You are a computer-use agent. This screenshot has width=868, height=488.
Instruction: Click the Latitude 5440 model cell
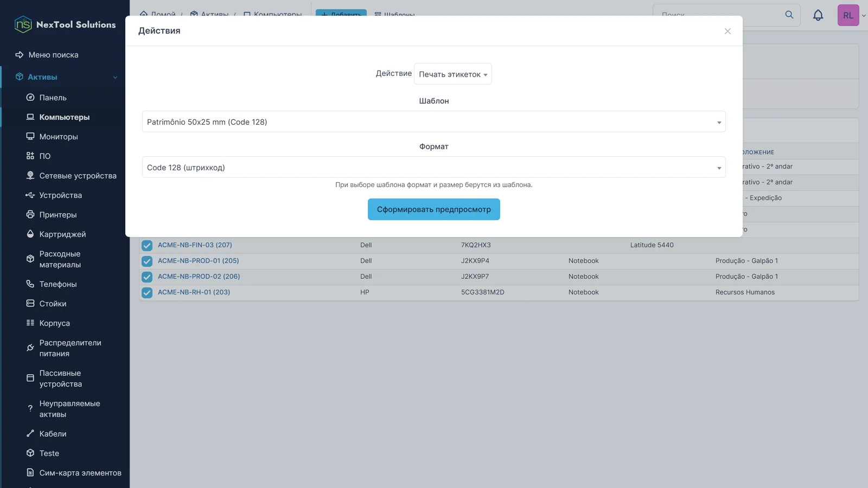click(652, 245)
